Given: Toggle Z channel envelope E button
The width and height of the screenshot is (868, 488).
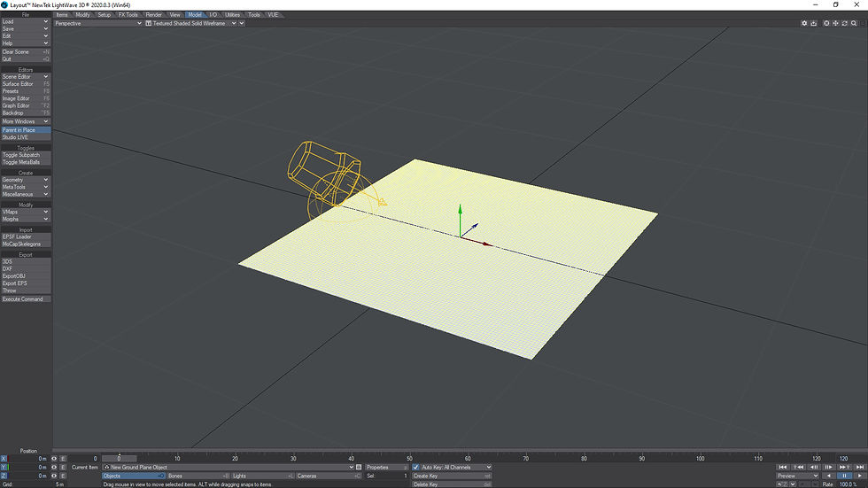Looking at the screenshot, I should [63, 476].
